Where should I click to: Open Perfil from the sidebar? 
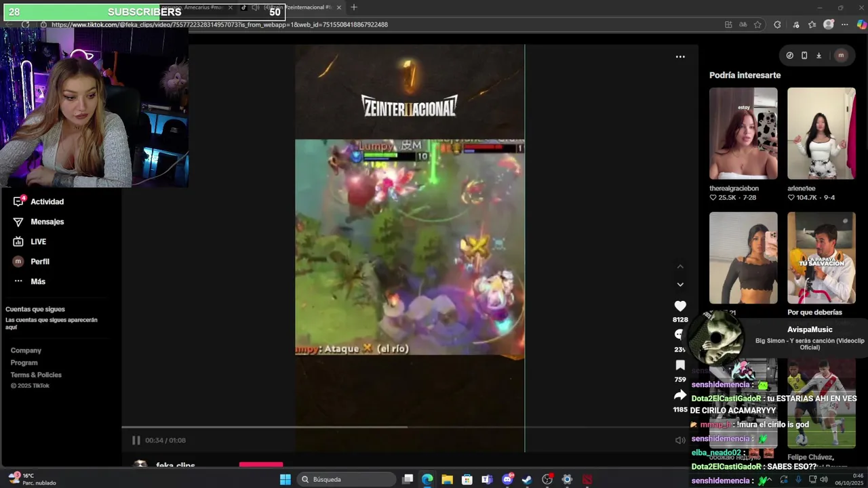coord(31,262)
